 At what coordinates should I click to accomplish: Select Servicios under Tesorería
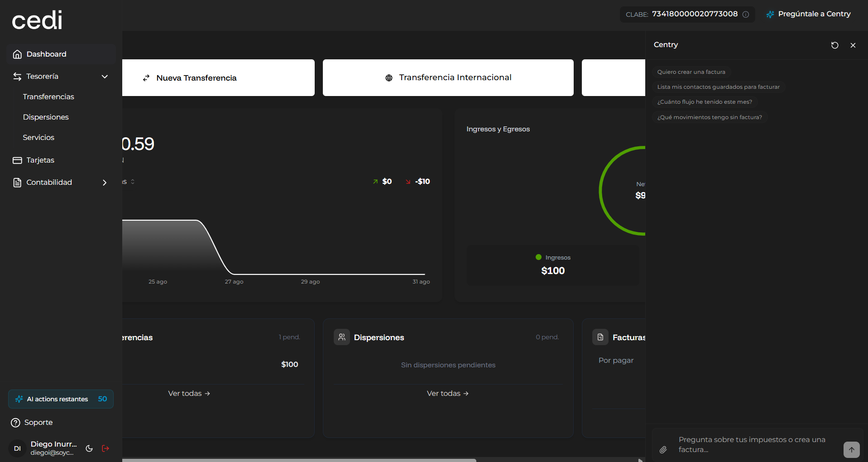(x=38, y=138)
